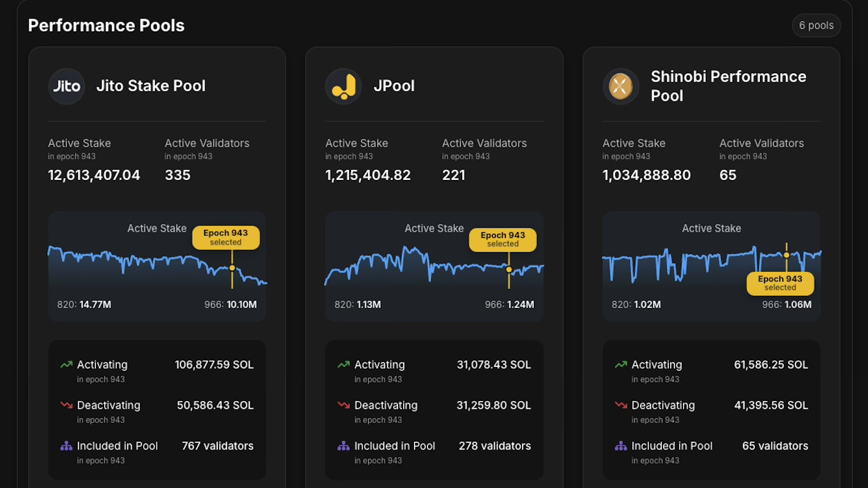This screenshot has height=488, width=868.
Task: Click Jito activating amount 106,877.59 SOL
Action: (x=214, y=365)
